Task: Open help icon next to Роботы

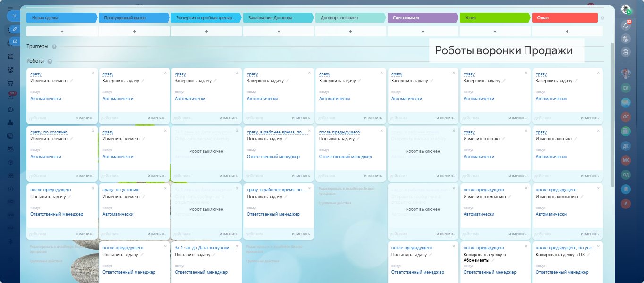Action: point(50,61)
